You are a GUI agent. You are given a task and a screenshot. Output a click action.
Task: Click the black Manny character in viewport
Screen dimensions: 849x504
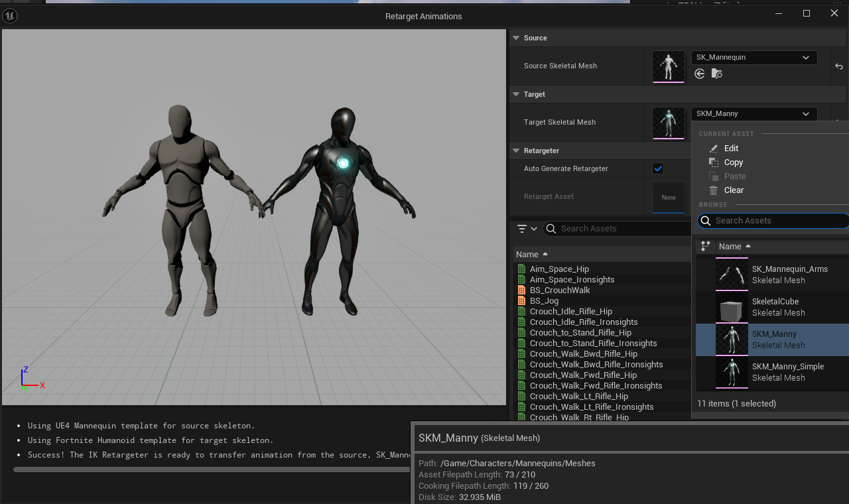tap(341, 211)
